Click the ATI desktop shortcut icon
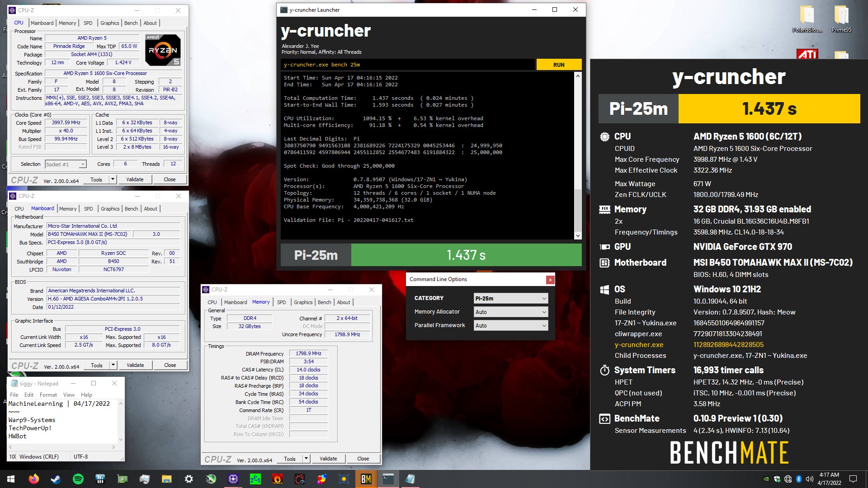This screenshot has width=868, height=488. pyautogui.click(x=807, y=54)
